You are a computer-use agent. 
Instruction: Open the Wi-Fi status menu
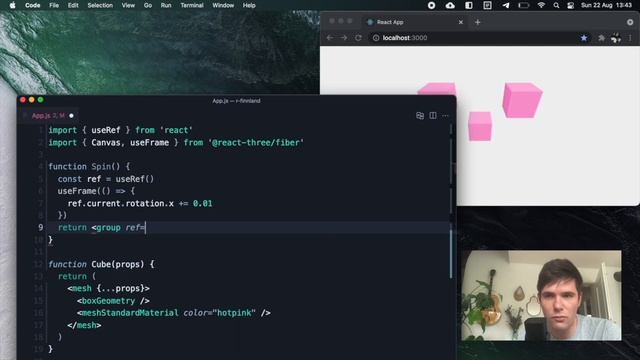pos(542,5)
